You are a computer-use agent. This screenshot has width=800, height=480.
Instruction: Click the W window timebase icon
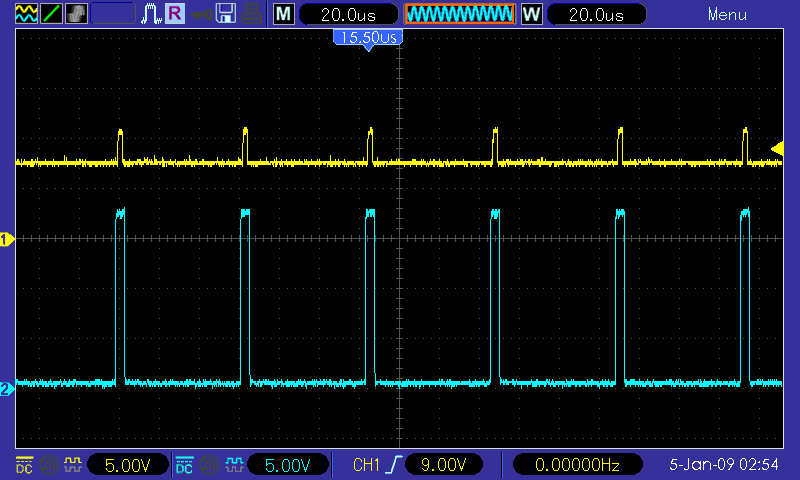pos(531,14)
